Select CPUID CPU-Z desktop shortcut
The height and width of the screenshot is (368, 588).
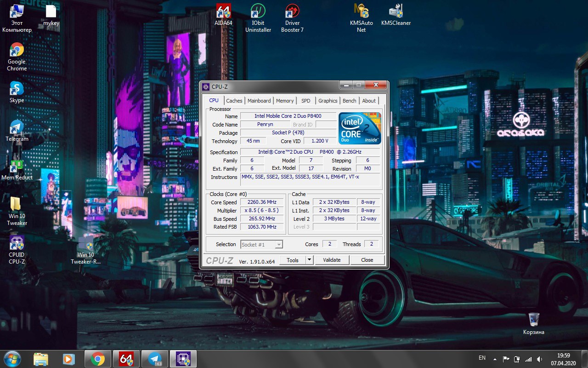coord(17,250)
